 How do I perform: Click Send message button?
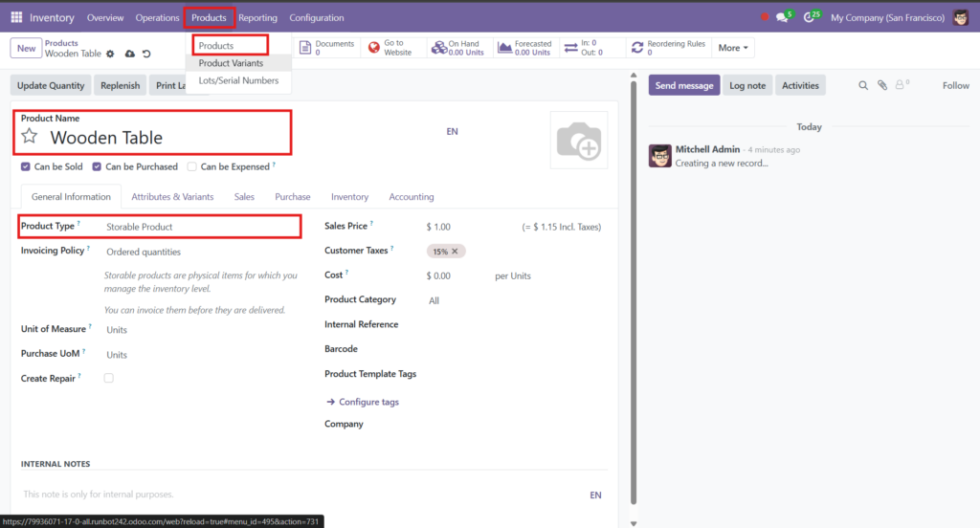(x=683, y=85)
